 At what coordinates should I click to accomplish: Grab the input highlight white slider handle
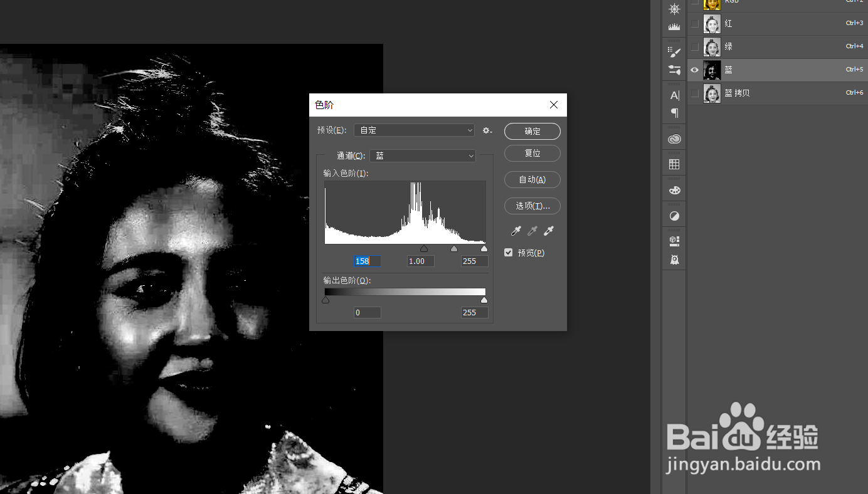[484, 249]
